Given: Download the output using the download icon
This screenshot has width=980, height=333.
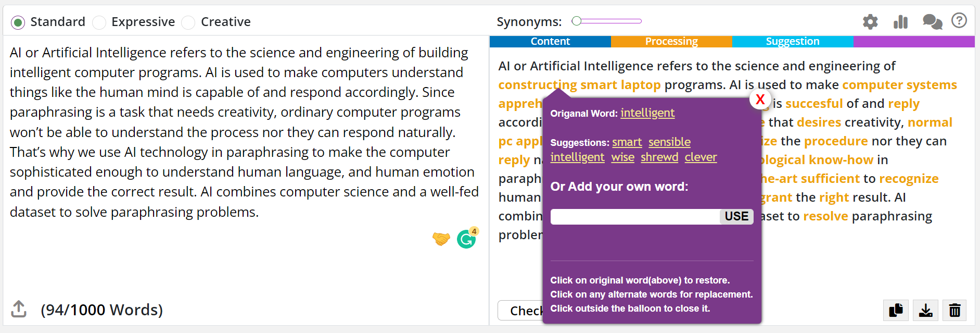Looking at the screenshot, I should pyautogui.click(x=925, y=310).
